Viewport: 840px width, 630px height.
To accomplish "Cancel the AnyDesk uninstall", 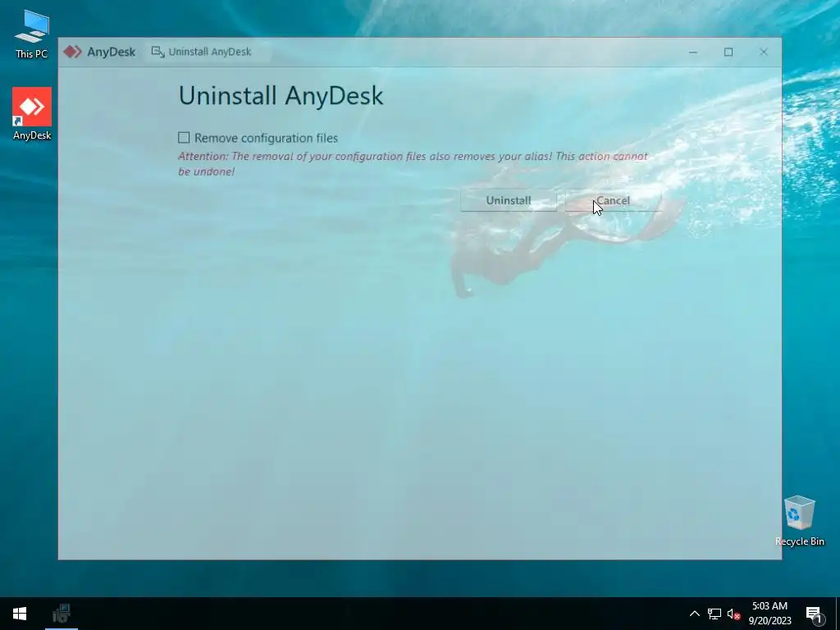I will (613, 200).
